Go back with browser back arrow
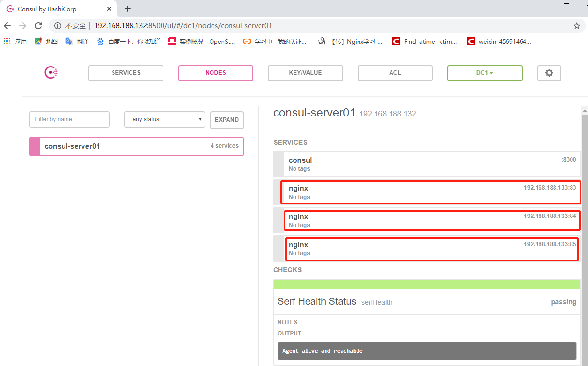The image size is (588, 366). 8,26
